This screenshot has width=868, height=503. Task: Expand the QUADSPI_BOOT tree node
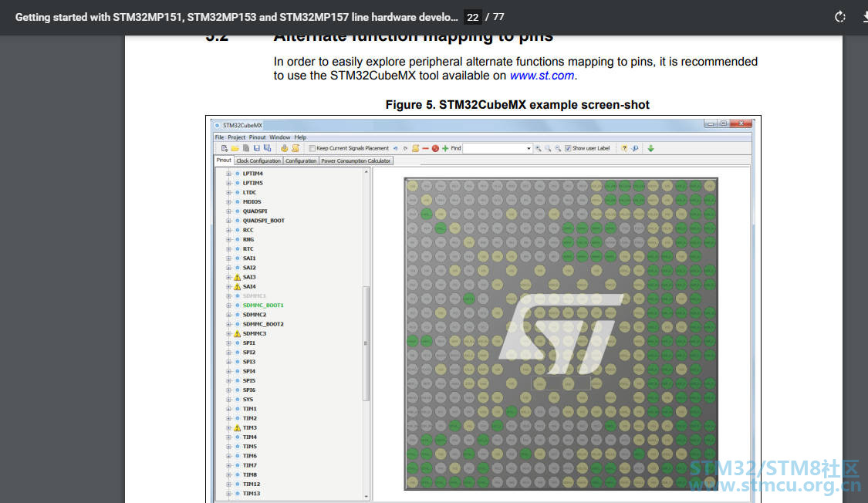pyautogui.click(x=228, y=221)
